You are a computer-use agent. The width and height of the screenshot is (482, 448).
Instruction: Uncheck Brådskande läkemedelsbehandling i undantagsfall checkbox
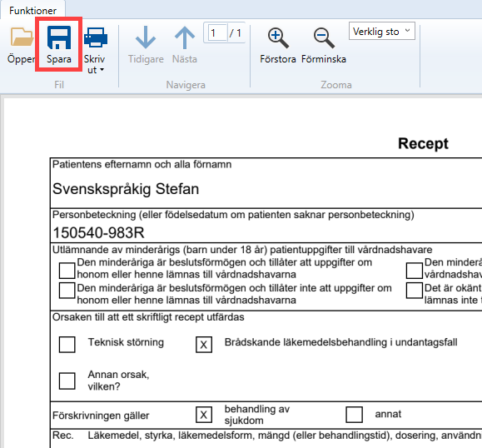tap(204, 345)
